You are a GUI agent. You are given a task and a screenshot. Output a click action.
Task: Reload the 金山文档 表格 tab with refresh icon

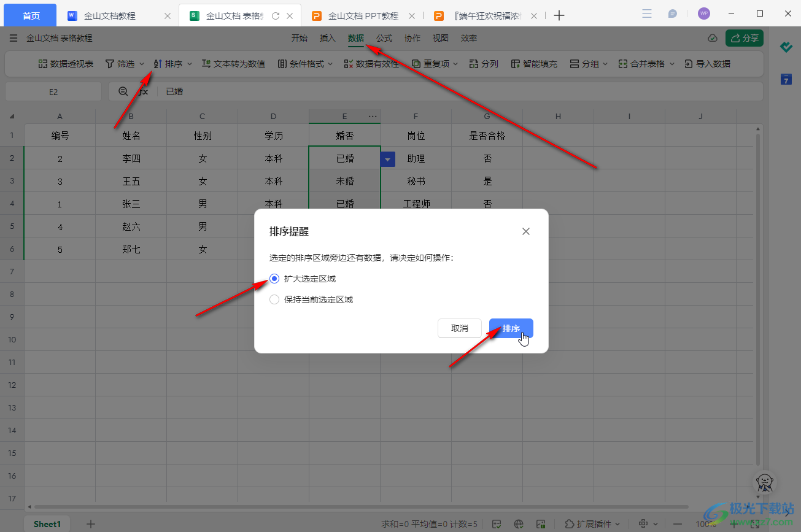pos(276,16)
